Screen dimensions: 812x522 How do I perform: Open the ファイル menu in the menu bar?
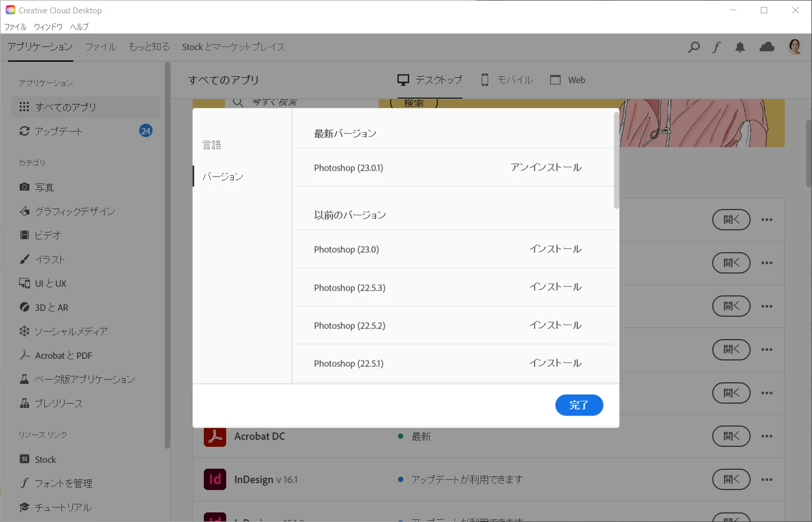pyautogui.click(x=15, y=27)
